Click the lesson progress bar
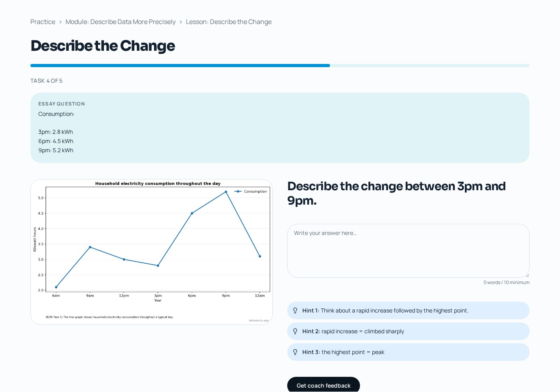Screen dimensions: 560x392 coord(280,66)
